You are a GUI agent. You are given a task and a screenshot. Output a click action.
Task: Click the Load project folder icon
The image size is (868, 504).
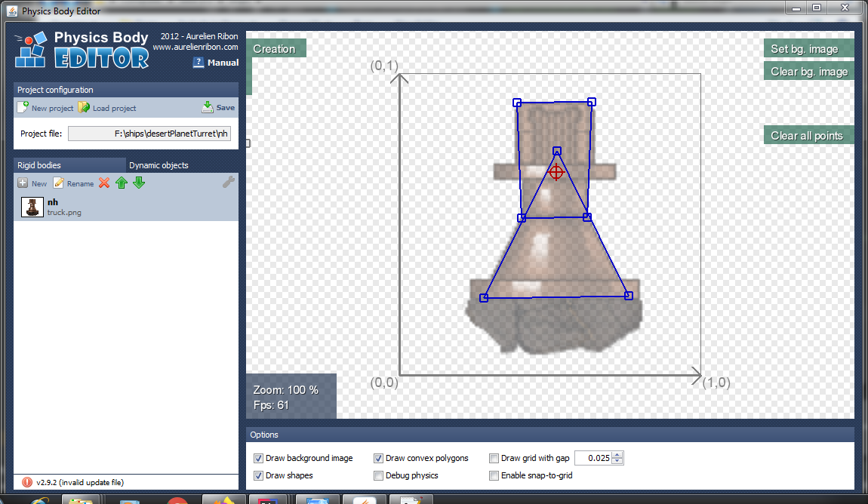84,107
